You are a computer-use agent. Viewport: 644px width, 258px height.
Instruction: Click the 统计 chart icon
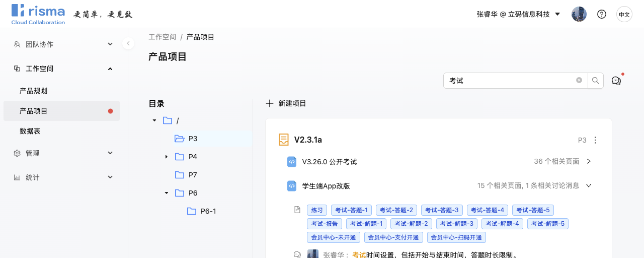[17, 177]
